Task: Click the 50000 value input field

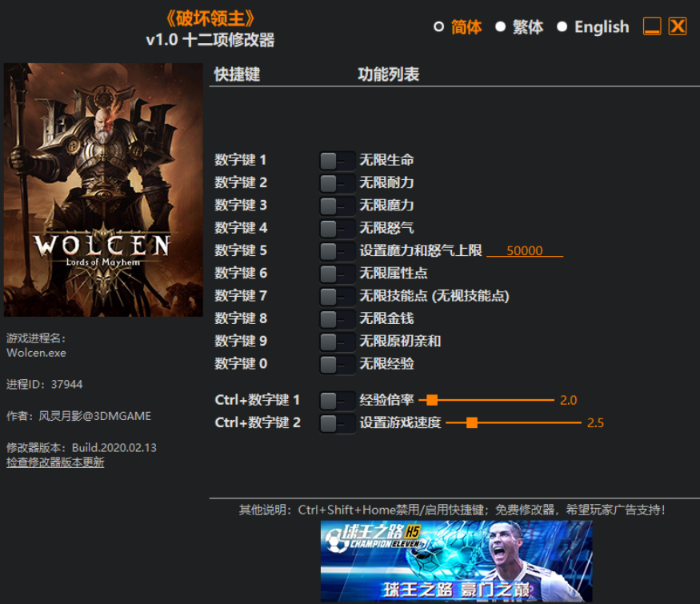Action: click(525, 250)
